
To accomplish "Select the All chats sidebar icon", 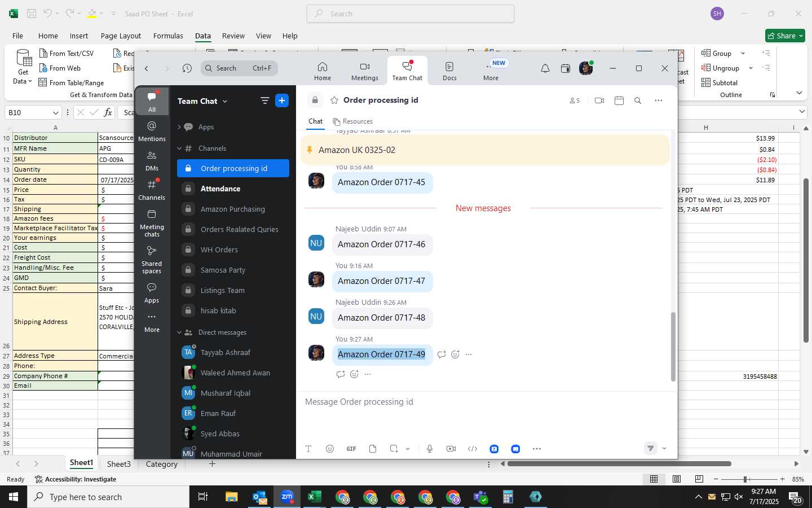I will (152, 102).
